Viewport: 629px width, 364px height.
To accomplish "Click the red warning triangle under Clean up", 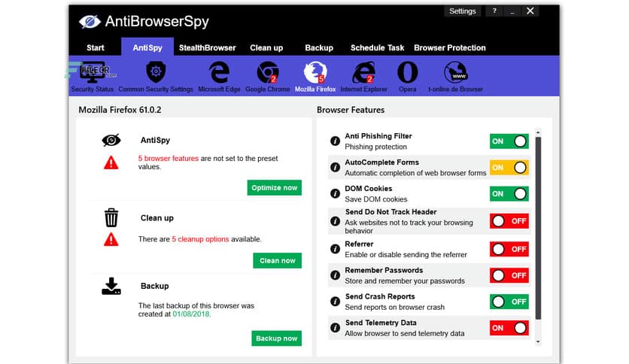I will click(x=111, y=240).
